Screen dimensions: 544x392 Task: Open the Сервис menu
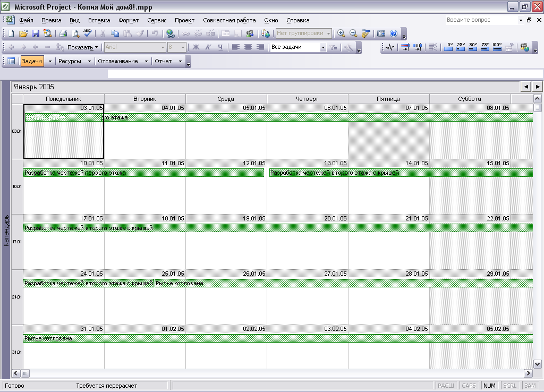157,21
